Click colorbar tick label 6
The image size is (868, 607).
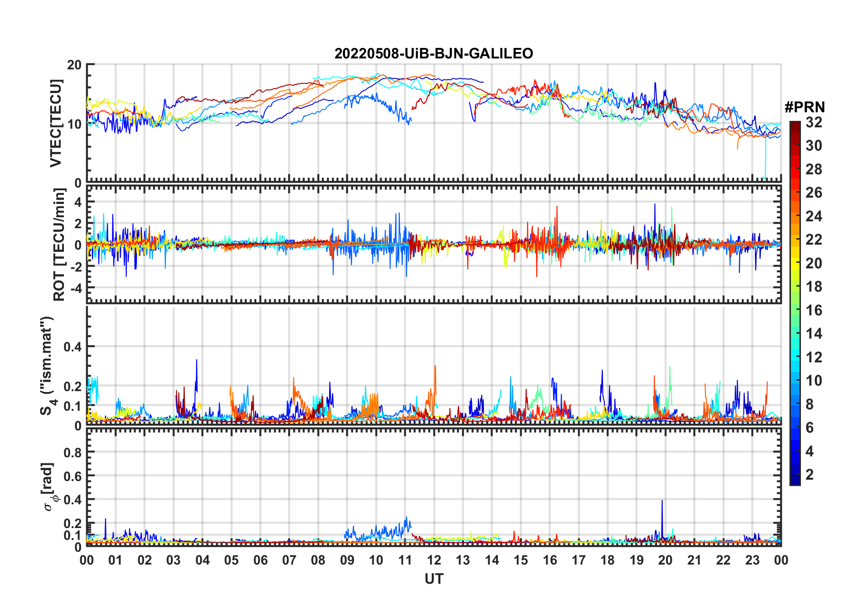coord(810,428)
